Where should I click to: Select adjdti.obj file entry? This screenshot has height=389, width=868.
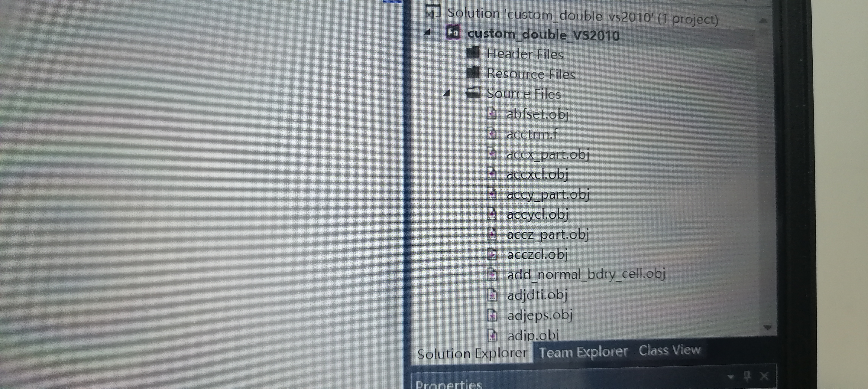coord(537,295)
